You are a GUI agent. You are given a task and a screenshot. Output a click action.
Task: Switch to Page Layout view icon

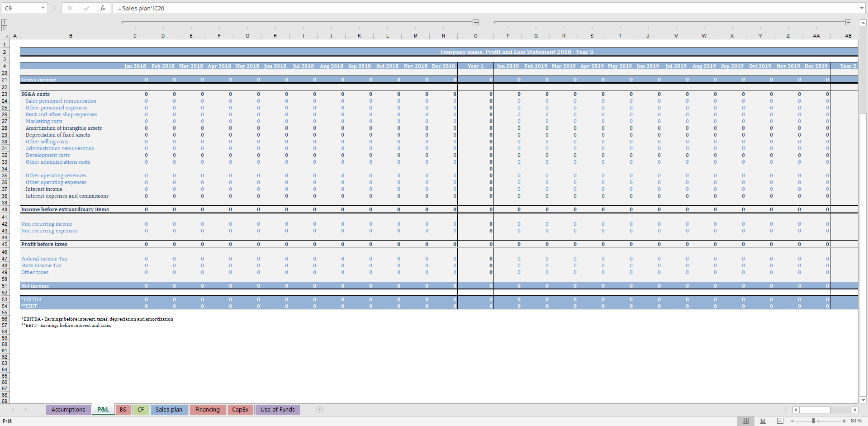click(763, 421)
